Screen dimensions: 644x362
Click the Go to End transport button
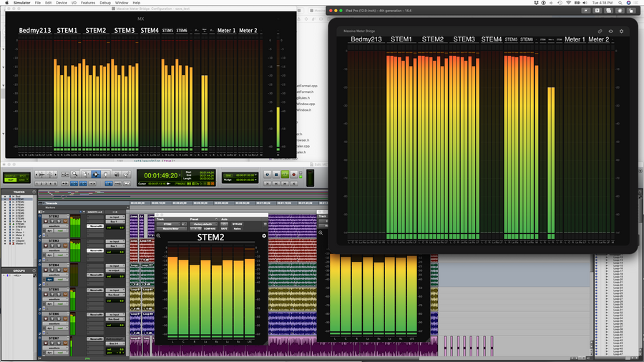point(293,183)
